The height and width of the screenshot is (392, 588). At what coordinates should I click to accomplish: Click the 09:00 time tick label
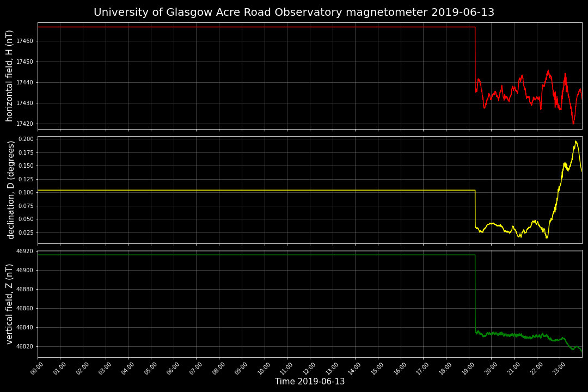tap(241, 369)
